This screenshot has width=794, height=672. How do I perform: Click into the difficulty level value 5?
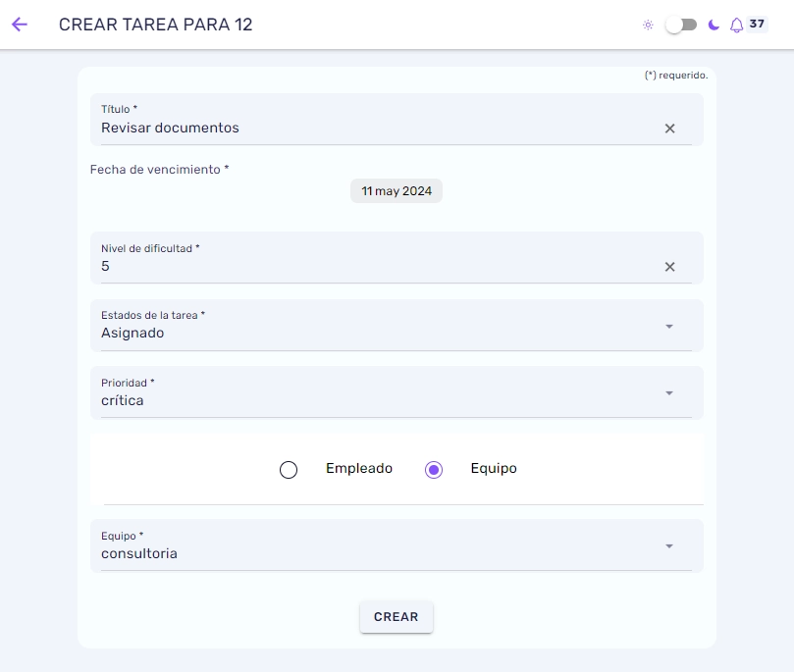[105, 266]
